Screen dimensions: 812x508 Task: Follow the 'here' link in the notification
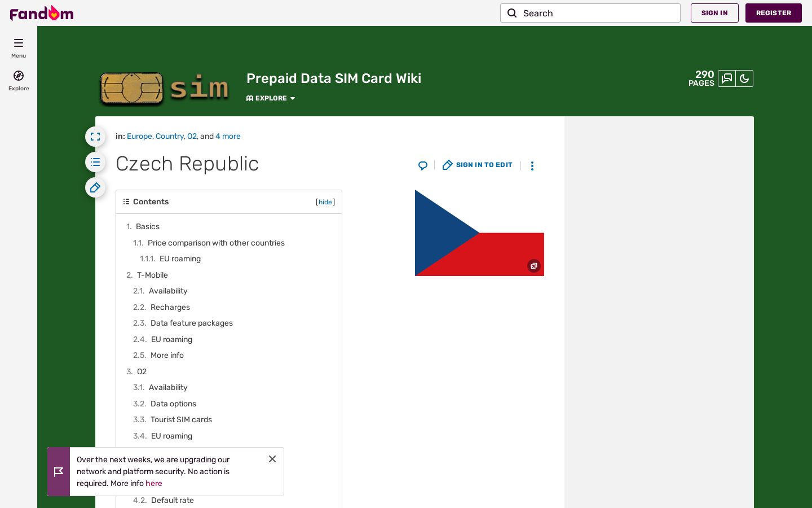tap(154, 483)
